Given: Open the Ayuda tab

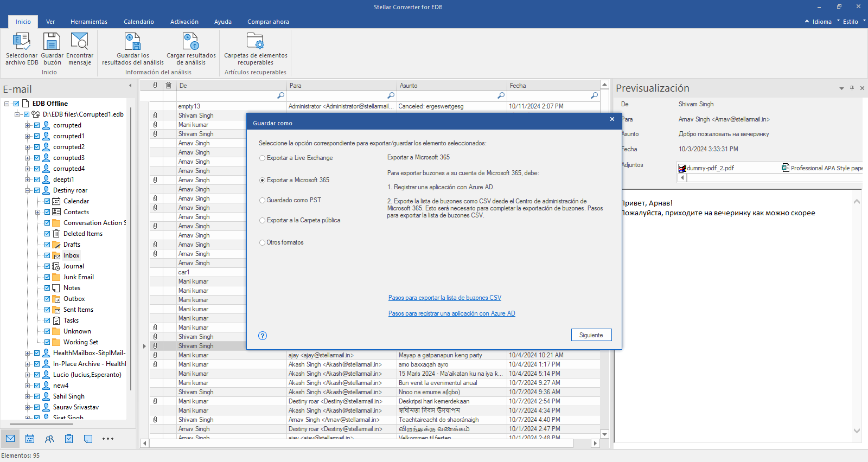Looking at the screenshot, I should tap(223, 22).
